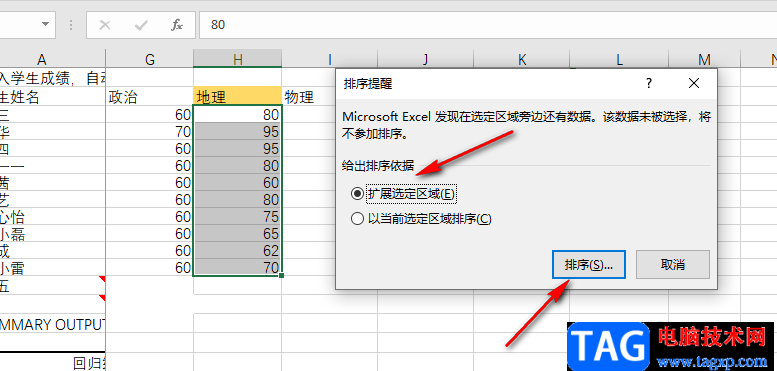Select column M header

point(704,59)
